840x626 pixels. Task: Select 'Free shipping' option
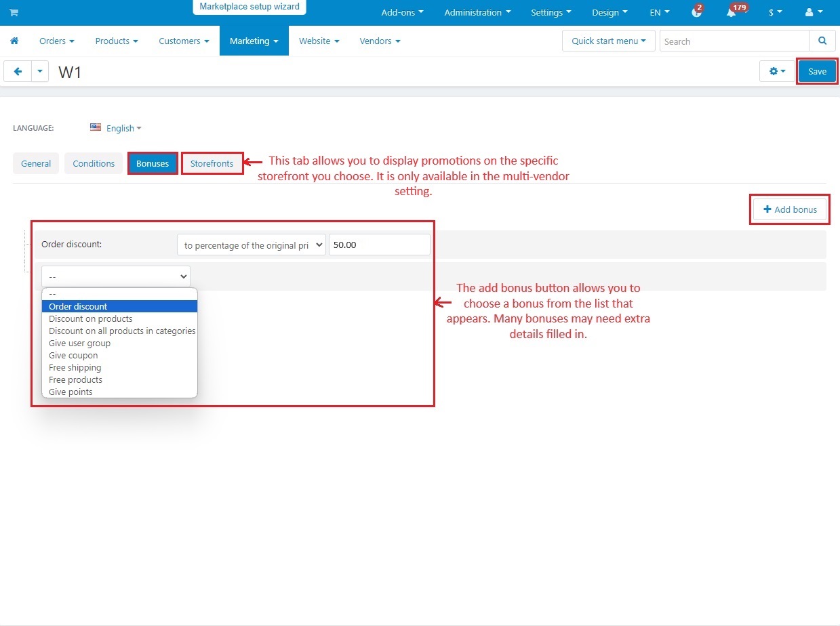tap(119, 367)
